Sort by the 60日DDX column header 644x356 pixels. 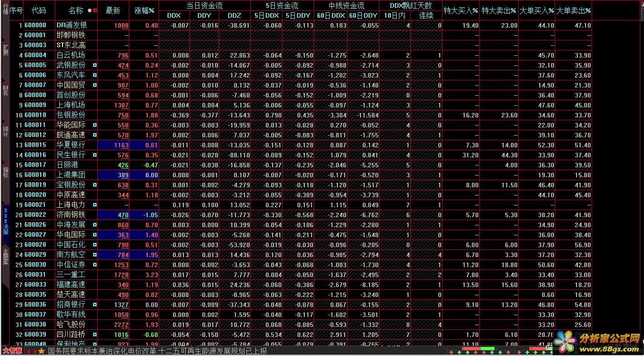(331, 15)
